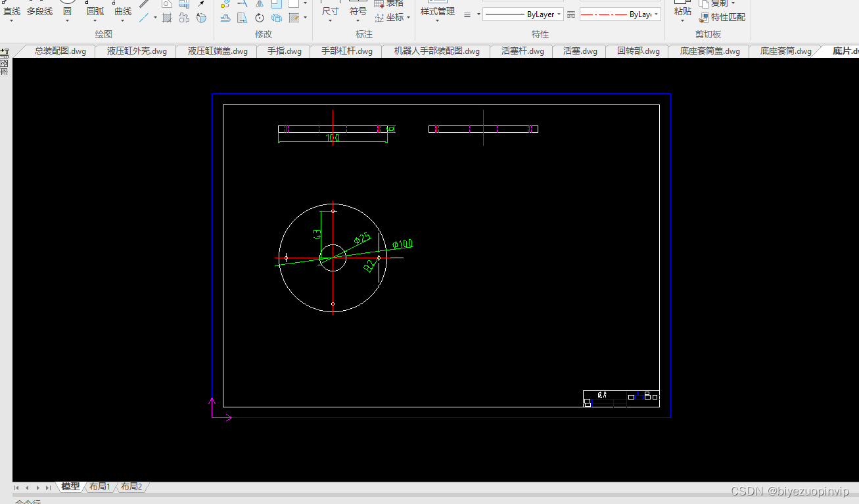Expand the arrow beneath 样式管理
Viewport: 859px width, 504px height.
(438, 21)
